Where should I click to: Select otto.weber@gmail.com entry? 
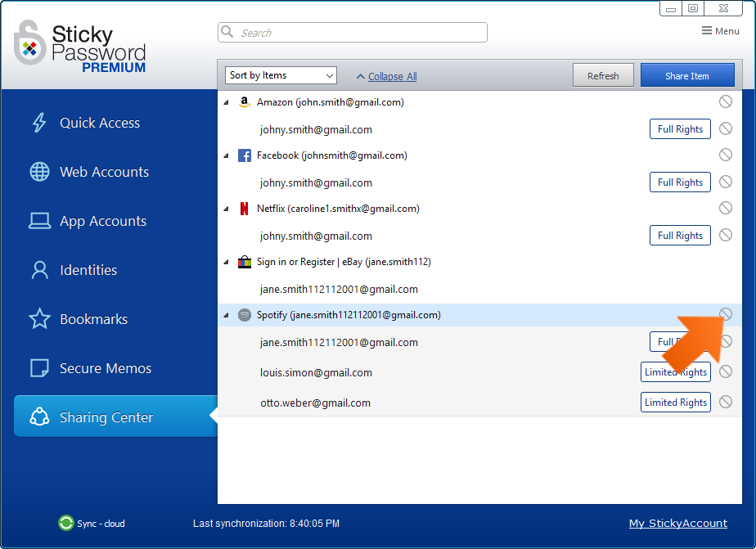coord(315,403)
